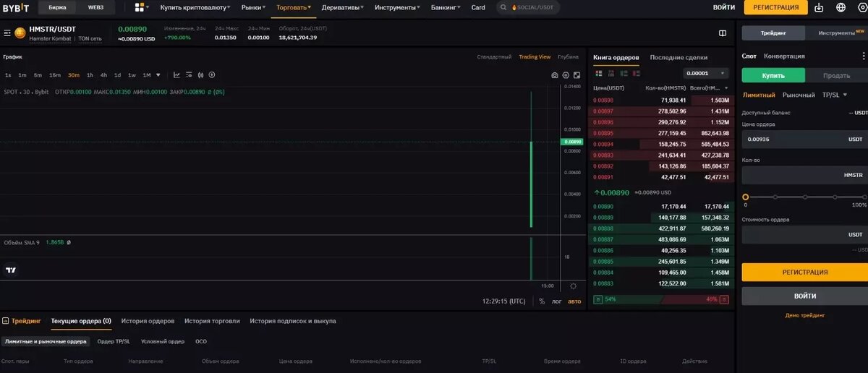Change candlestick chart type icon
The image size is (868, 373).
(200, 74)
